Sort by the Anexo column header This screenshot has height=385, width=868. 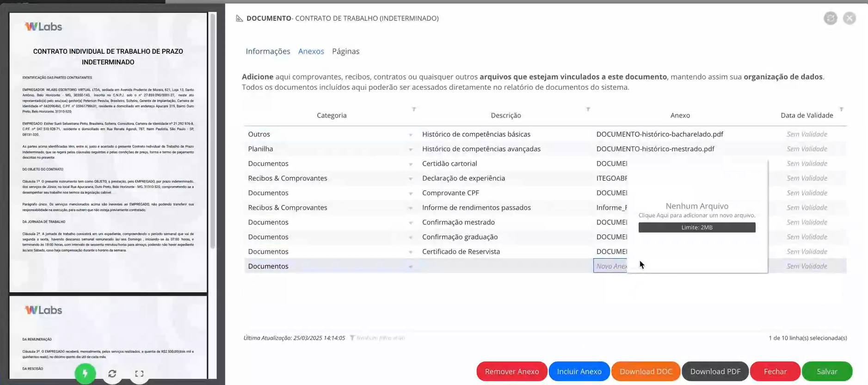click(680, 115)
